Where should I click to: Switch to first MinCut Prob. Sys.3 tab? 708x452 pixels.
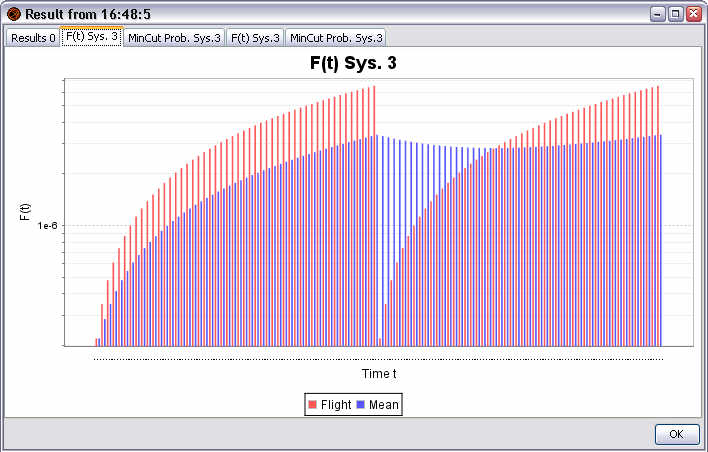pos(174,38)
